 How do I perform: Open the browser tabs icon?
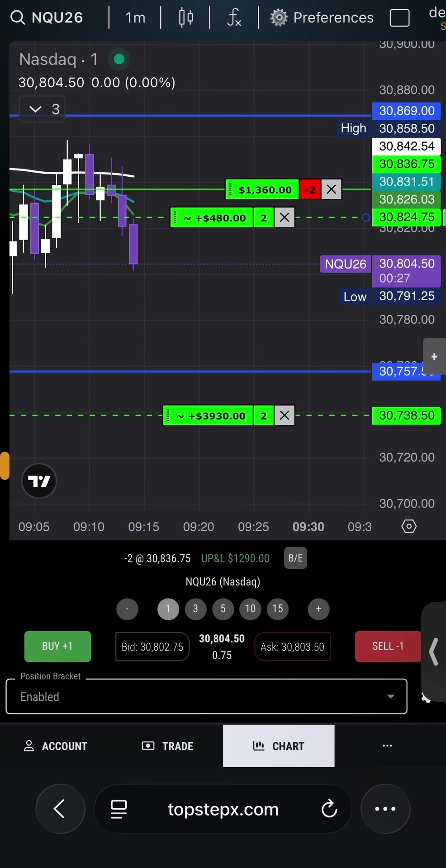119,809
